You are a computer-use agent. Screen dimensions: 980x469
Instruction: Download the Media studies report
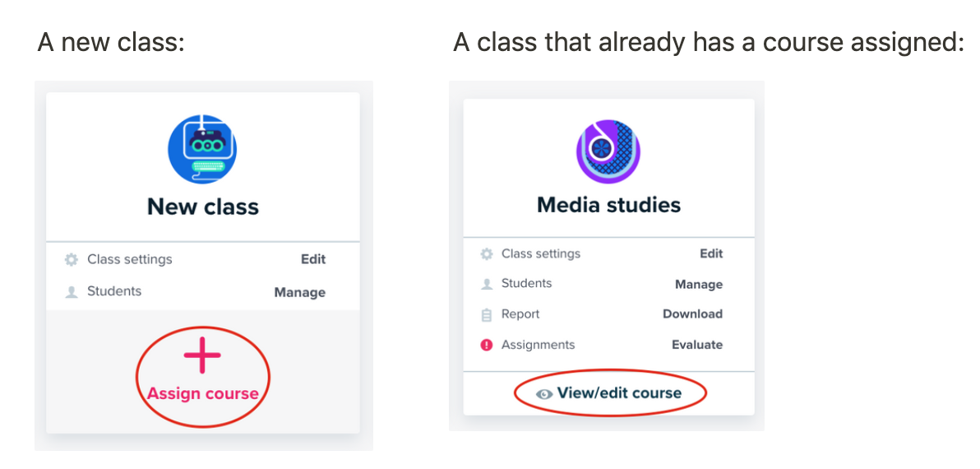point(692,314)
